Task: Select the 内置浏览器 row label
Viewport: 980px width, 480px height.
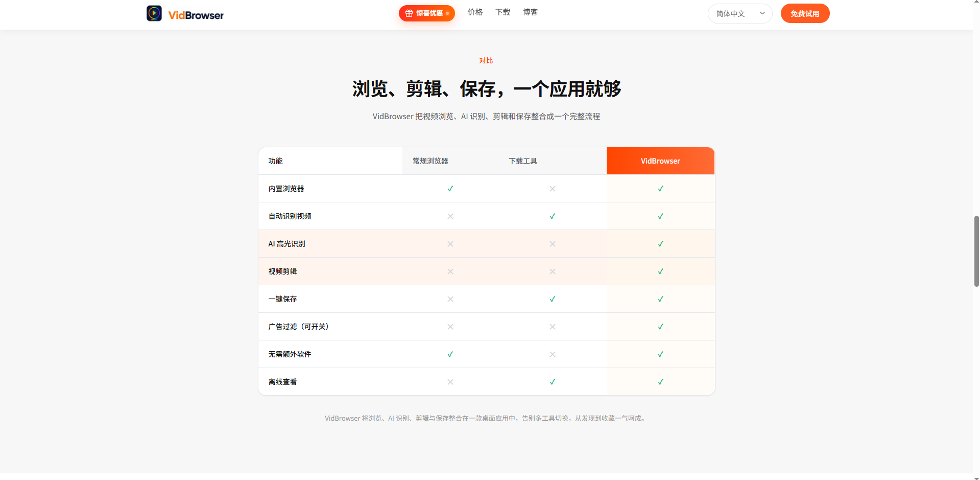Action: tap(286, 189)
